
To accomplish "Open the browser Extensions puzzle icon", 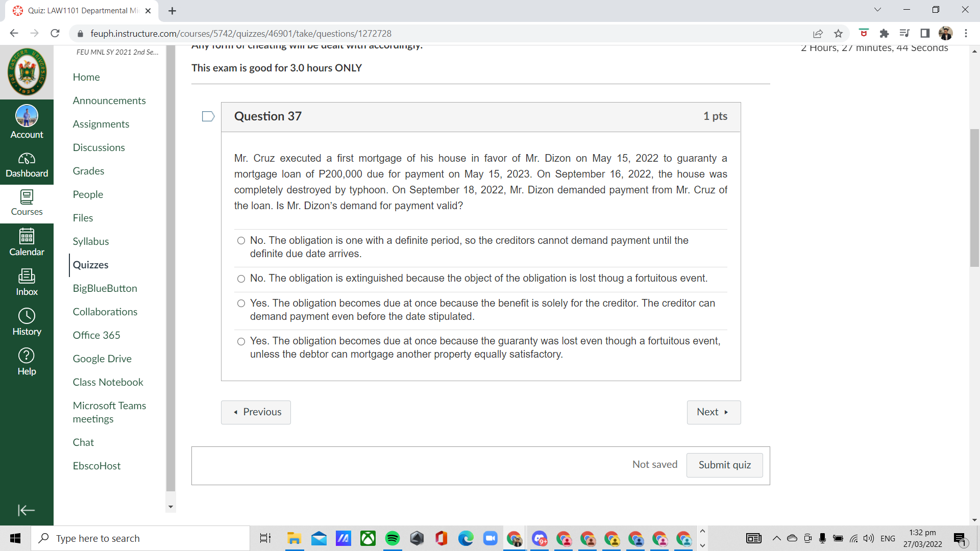I will click(884, 33).
